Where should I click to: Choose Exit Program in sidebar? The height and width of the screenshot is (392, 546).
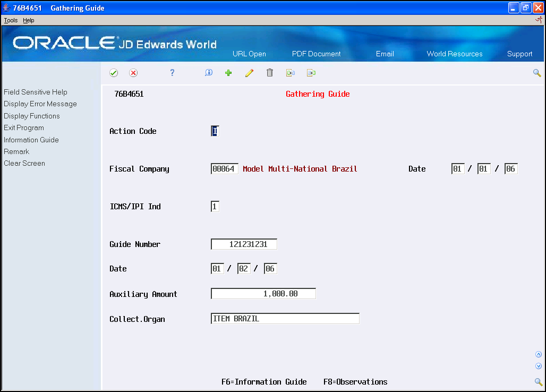pos(24,128)
